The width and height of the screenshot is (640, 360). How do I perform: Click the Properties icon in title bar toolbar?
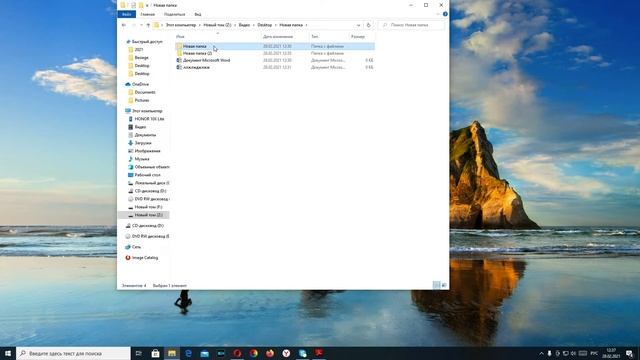coord(133,5)
